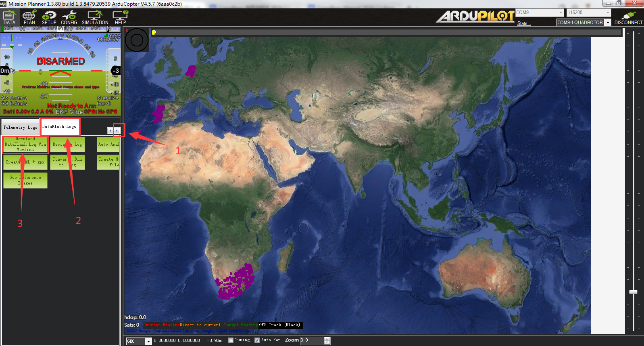
Task: Click the Zoom value input field
Action: pyautogui.click(x=312, y=340)
